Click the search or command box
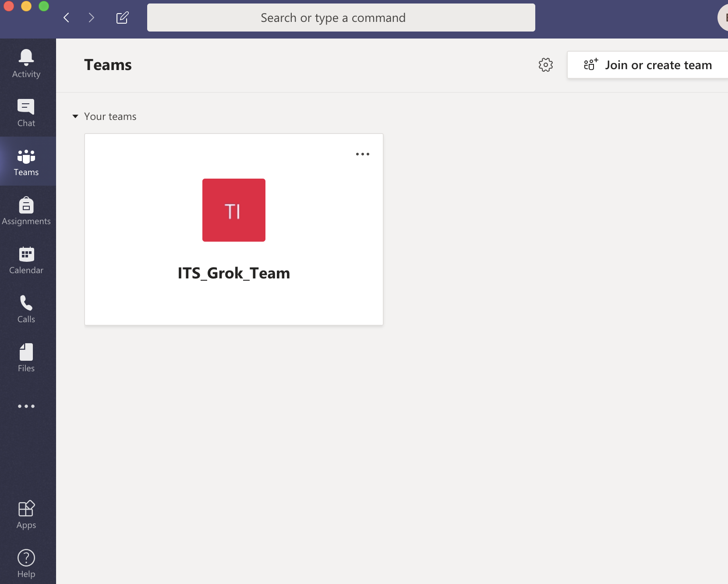 [x=341, y=18]
